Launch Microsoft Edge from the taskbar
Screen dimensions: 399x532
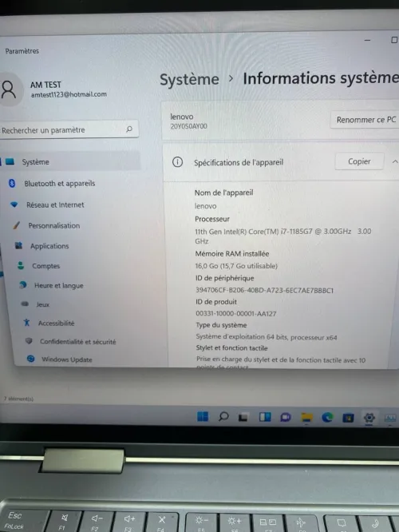click(327, 417)
